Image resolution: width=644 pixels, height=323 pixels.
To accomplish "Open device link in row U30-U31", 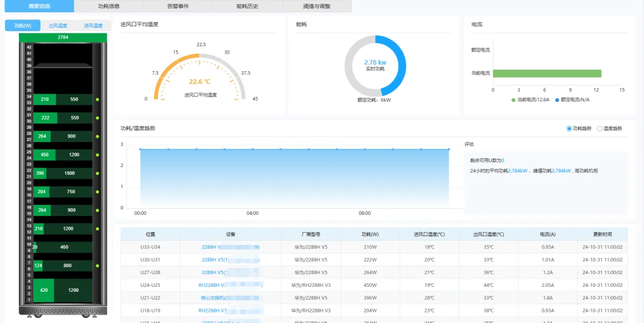I will click(x=230, y=260).
